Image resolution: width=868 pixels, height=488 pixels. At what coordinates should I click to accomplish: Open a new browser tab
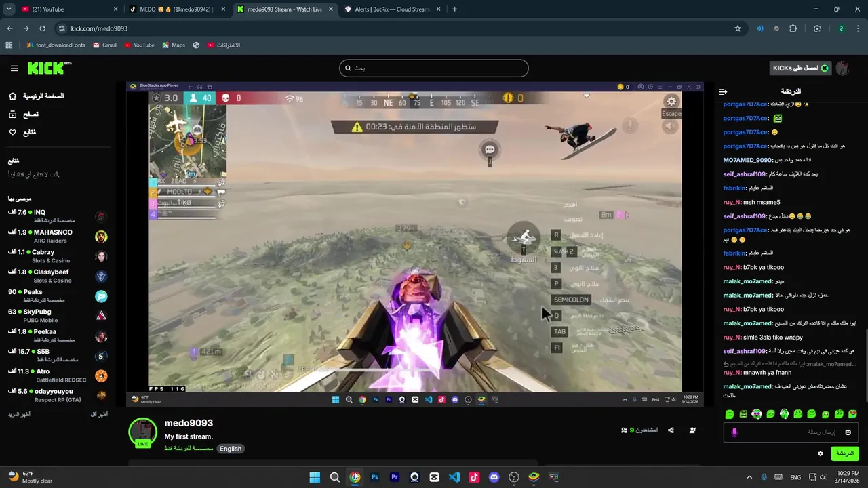(454, 9)
